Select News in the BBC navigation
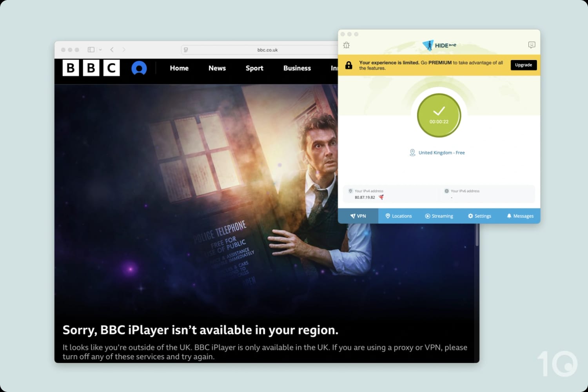Image resolution: width=588 pixels, height=392 pixels. (x=217, y=68)
